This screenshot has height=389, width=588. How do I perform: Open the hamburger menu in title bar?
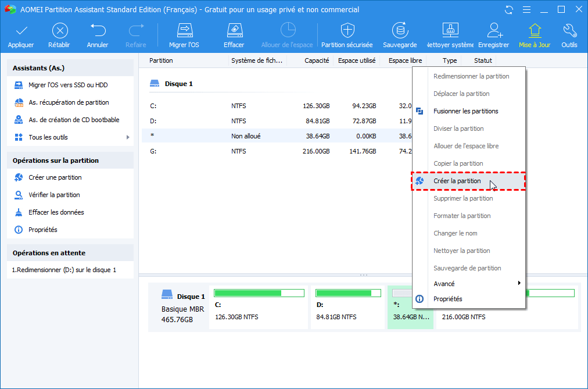click(x=526, y=10)
